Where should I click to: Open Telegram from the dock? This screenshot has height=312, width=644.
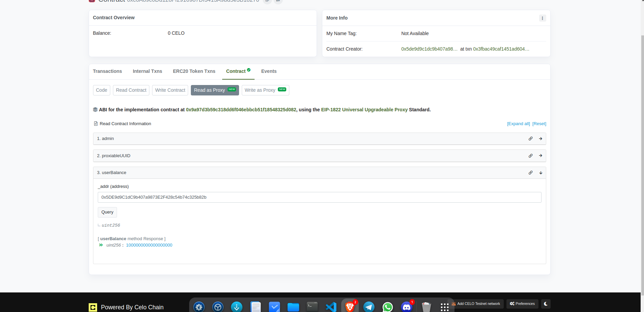tap(369, 307)
